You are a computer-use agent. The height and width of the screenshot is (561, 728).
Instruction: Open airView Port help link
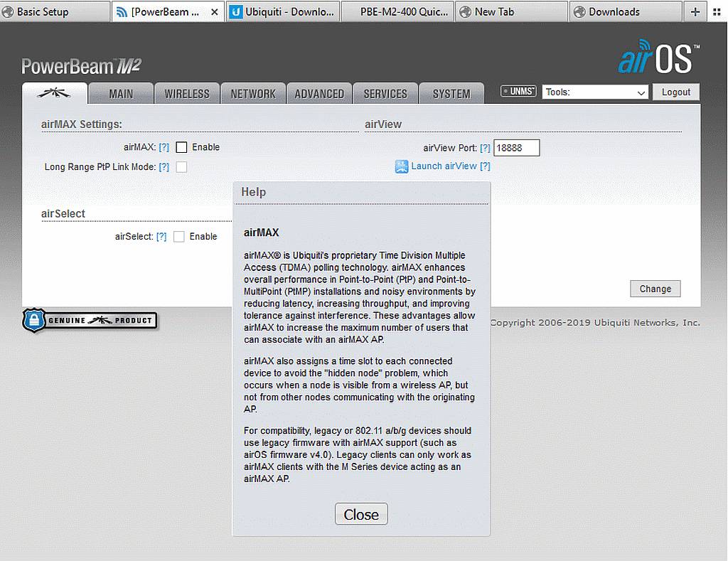tap(485, 148)
